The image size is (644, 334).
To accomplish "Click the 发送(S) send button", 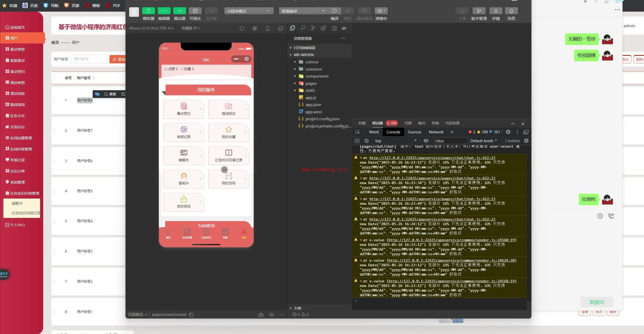I will point(596,302).
